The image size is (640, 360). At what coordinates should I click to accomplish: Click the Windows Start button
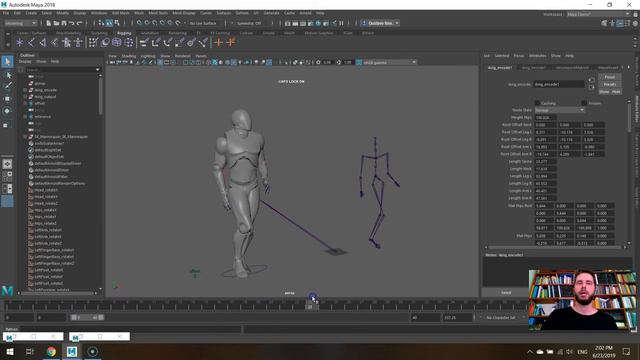9,351
